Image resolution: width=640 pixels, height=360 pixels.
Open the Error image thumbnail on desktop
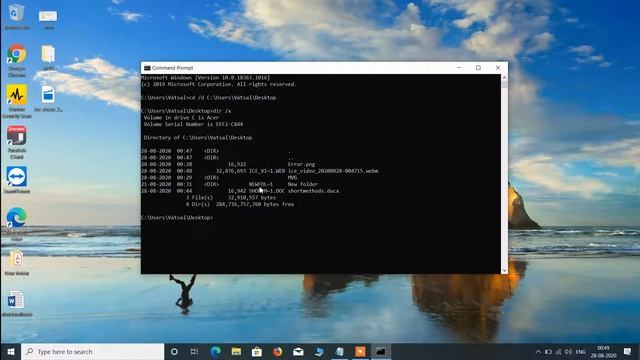(x=48, y=20)
